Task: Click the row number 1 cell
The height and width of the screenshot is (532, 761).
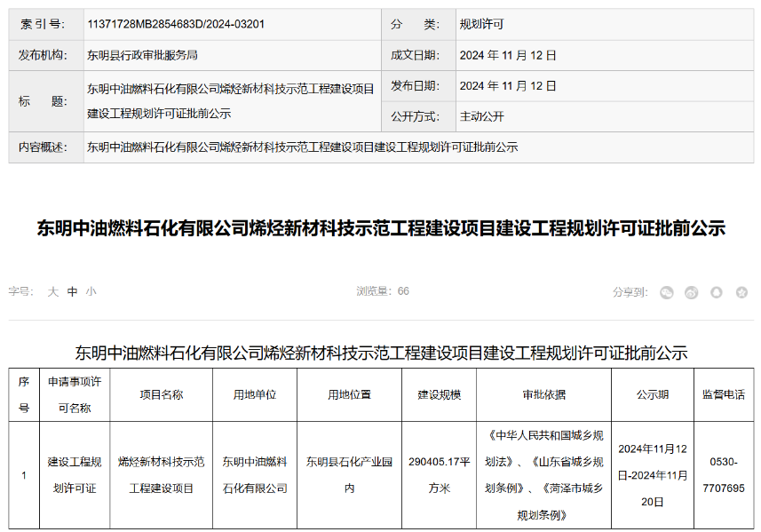Action: [x=24, y=475]
